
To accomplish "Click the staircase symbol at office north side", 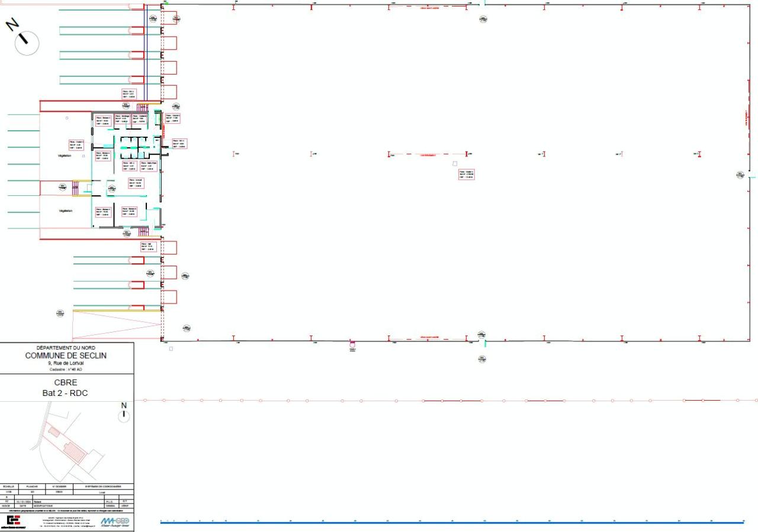I will click(142, 107).
